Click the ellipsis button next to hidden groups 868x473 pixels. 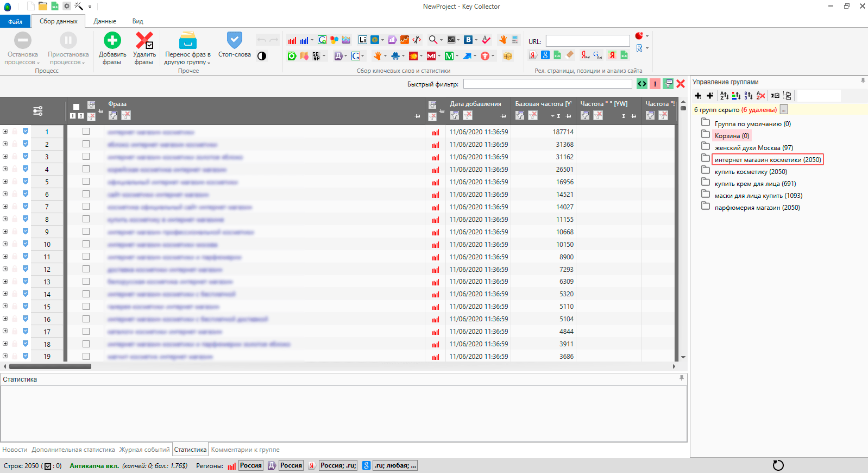(784, 110)
